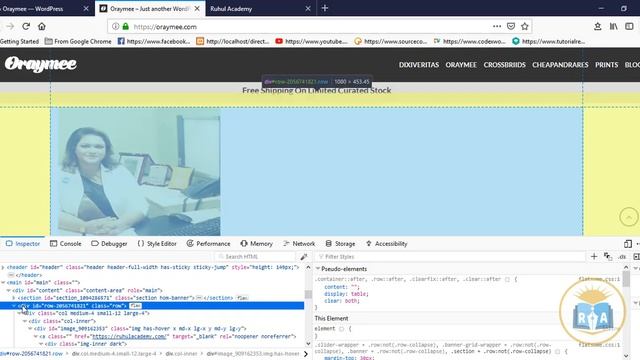Screen dimensions: 640x360
Task: Toggle responsive design mode icon
Action: point(628,244)
